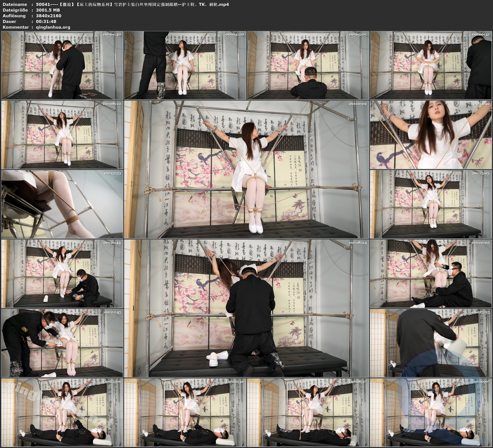Screen dimensions: 493x448
Task: Click the frame timestamped 00:06:41
Action: 431,65
